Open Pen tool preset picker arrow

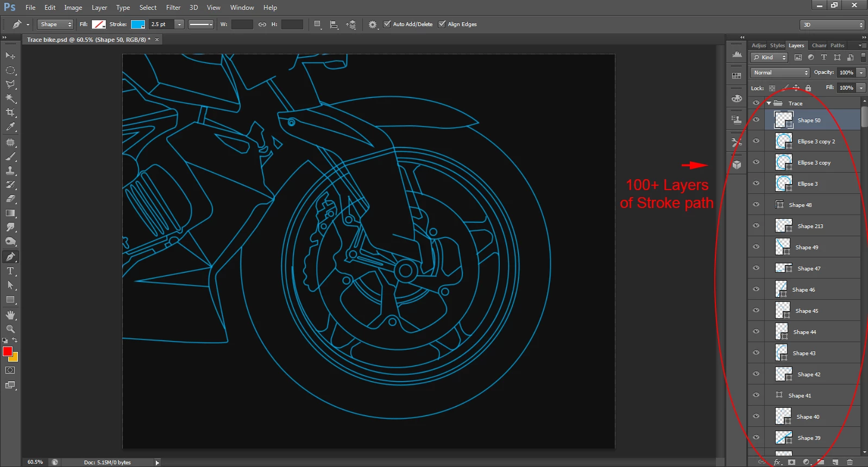[x=28, y=25]
